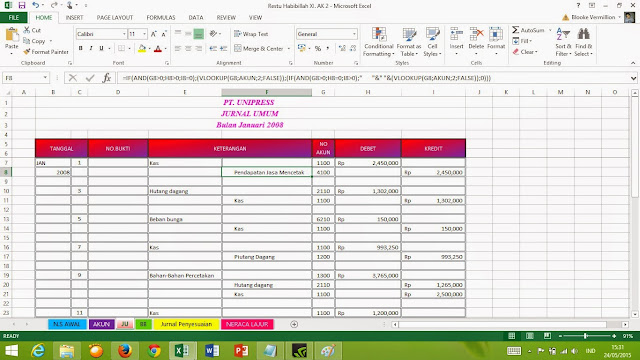The width and height of the screenshot is (640, 360).
Task: Click the Name Box showing F8
Action: (x=25, y=78)
